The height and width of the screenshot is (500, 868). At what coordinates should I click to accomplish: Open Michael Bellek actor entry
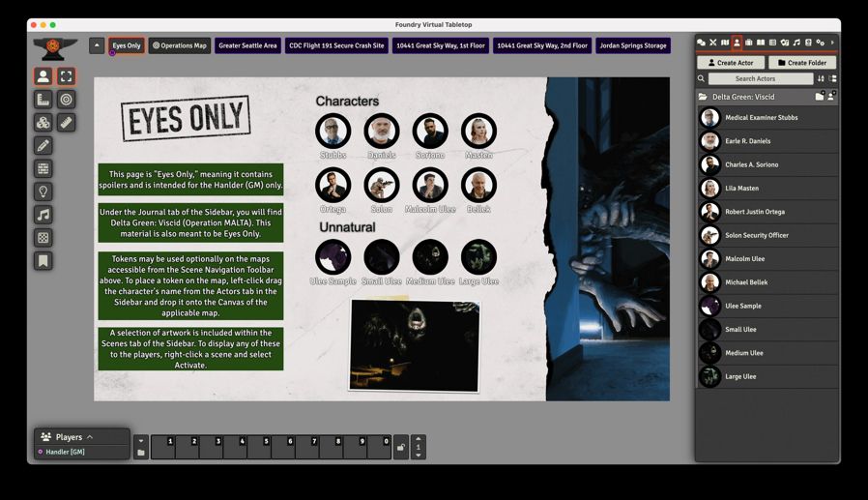(x=767, y=282)
